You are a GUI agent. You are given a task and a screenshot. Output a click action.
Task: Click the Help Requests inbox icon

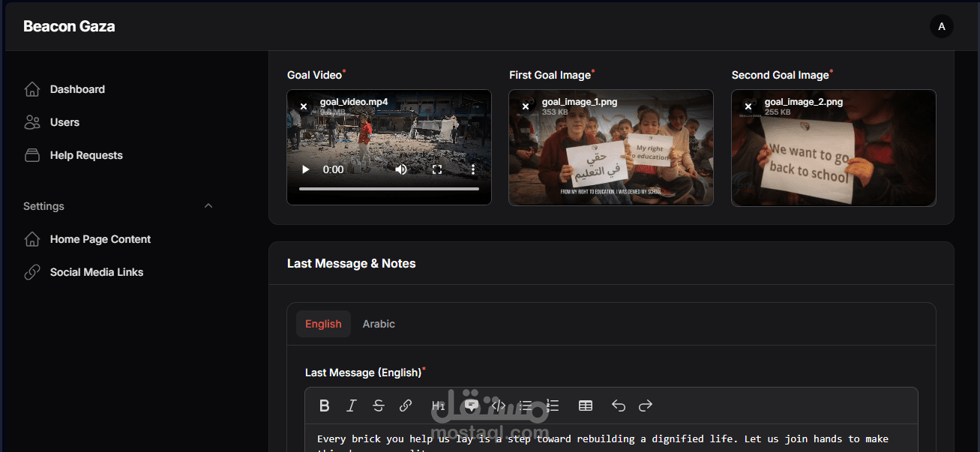(32, 155)
